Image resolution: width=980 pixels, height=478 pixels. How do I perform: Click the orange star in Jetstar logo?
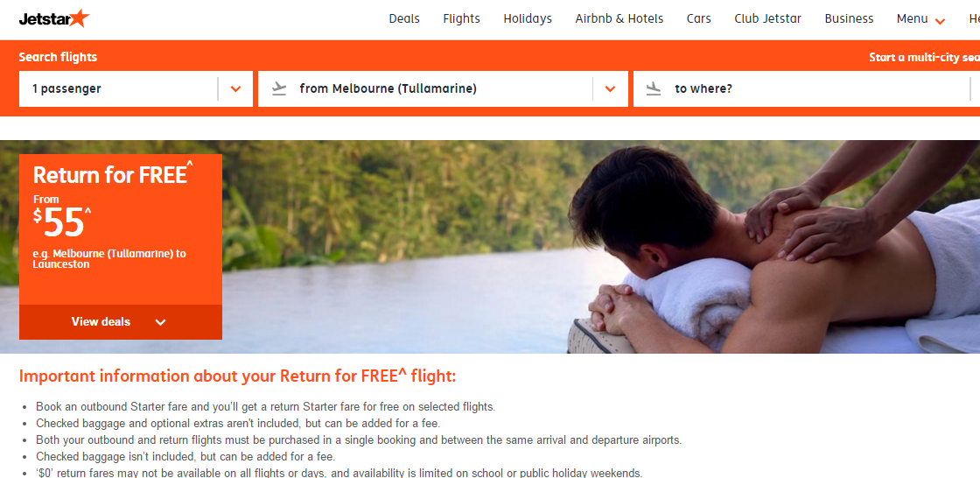[80, 18]
